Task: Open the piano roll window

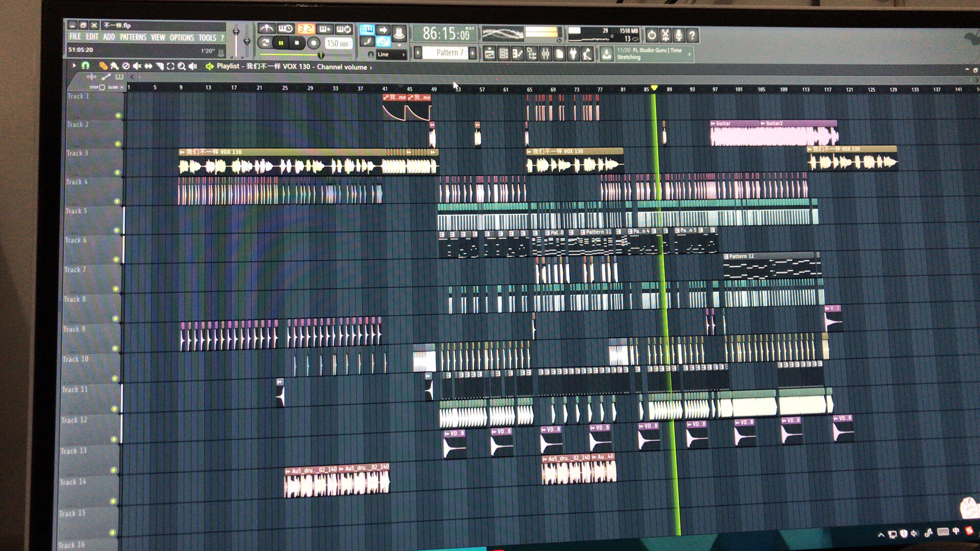Action: pos(517,54)
